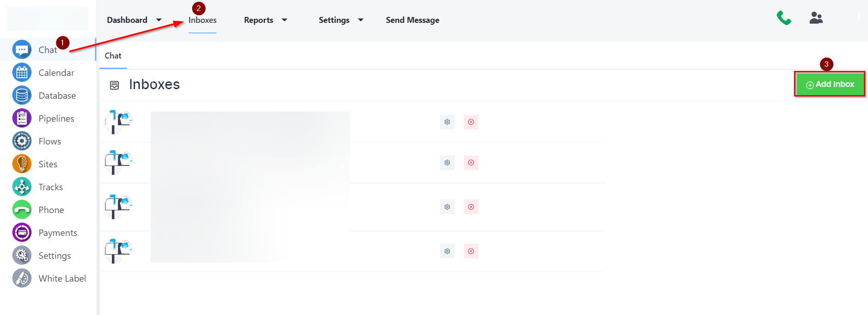
Task: Open settings gear for fourth inbox
Action: (x=447, y=251)
